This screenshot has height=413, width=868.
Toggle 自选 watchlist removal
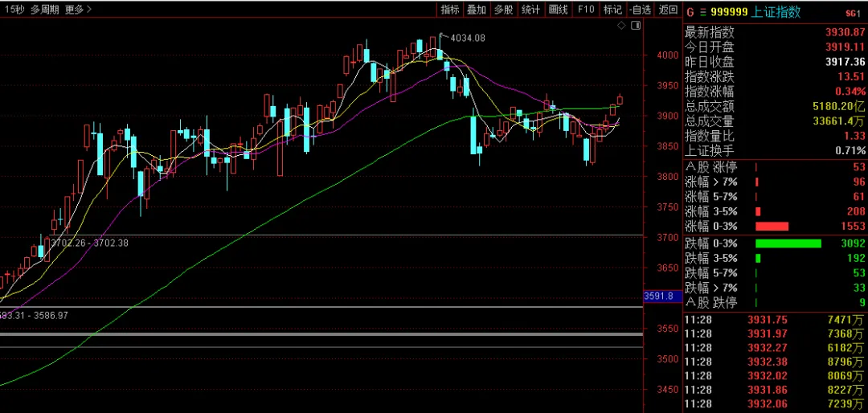tap(640, 10)
